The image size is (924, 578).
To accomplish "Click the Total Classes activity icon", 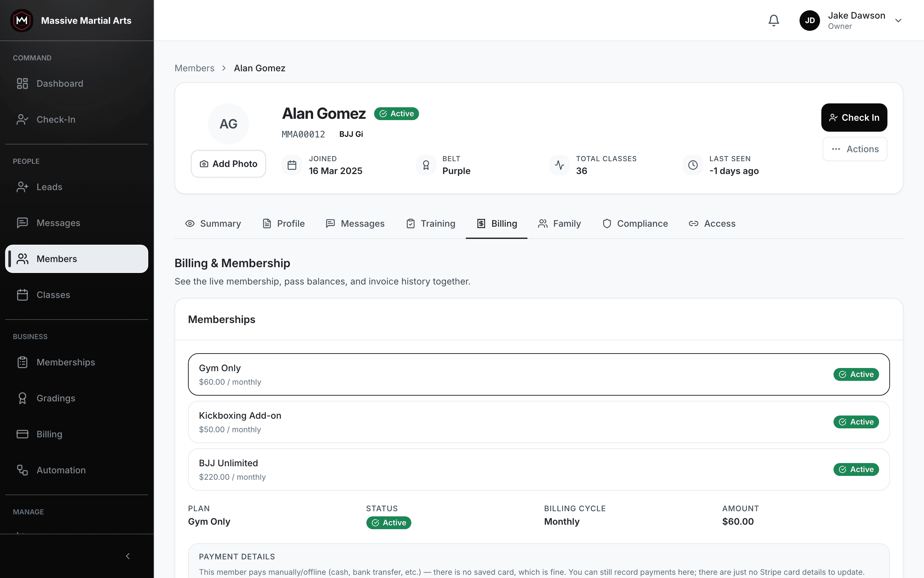I will pos(559,165).
